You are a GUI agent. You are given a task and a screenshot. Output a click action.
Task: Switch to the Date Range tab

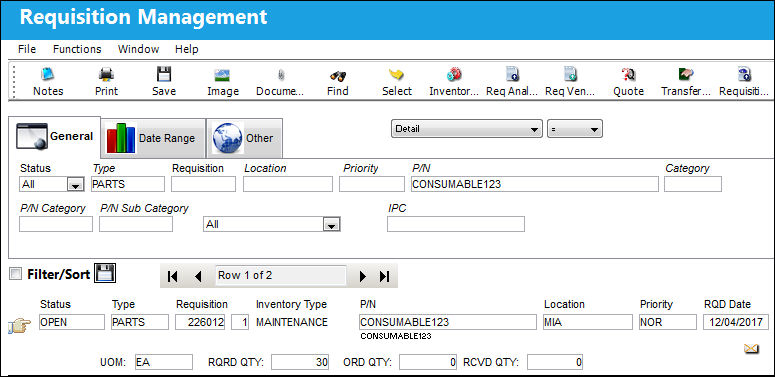coord(153,138)
